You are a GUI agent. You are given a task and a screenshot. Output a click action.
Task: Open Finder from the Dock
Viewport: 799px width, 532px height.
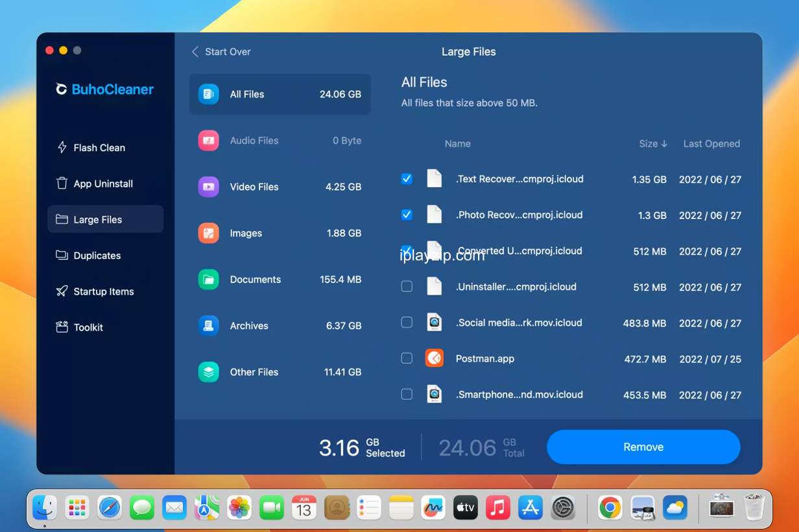tap(45, 508)
